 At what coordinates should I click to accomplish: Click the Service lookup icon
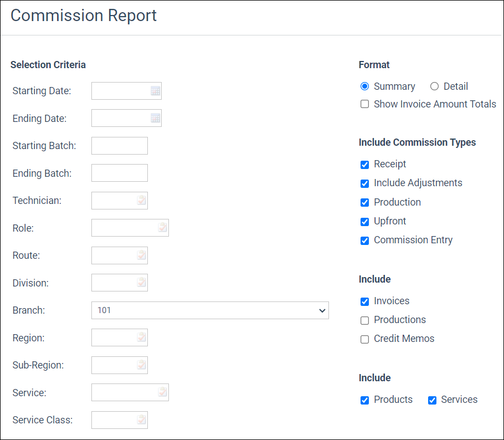[x=162, y=392]
